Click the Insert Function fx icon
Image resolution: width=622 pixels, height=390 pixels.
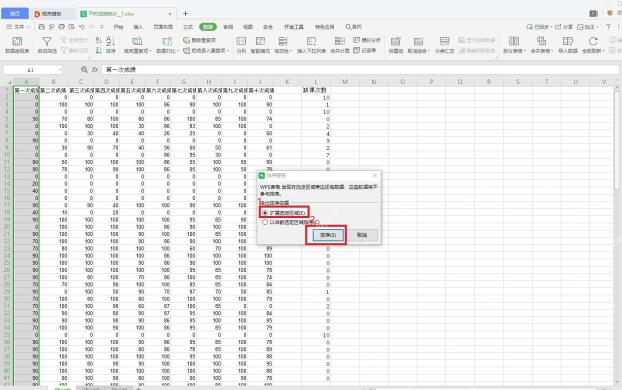pos(95,69)
